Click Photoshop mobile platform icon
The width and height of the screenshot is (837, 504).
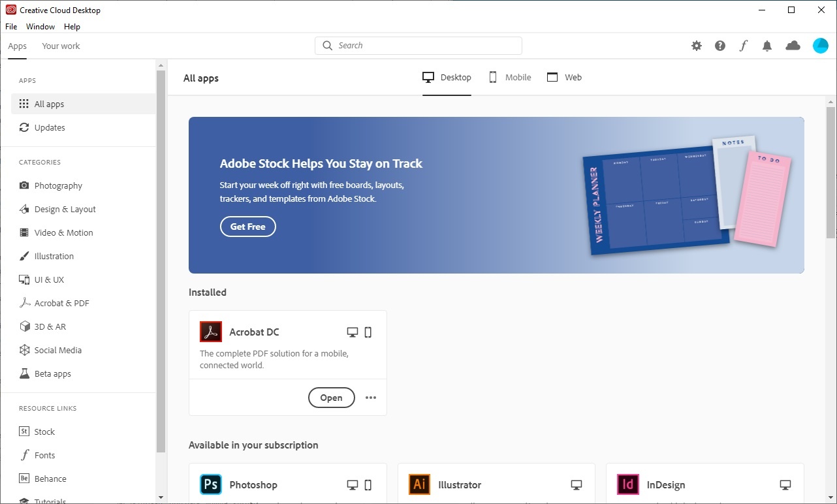368,485
